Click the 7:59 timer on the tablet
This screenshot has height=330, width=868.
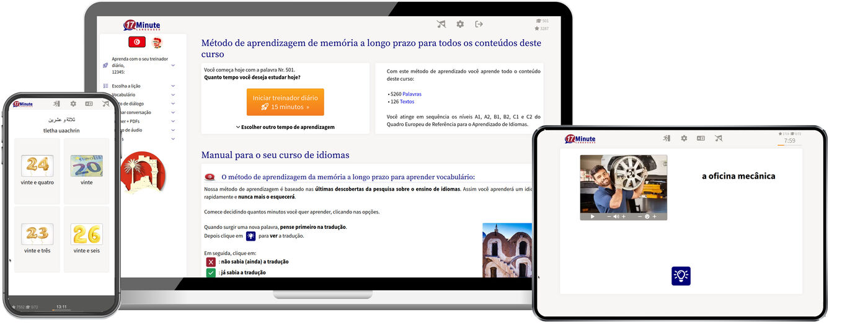(789, 141)
